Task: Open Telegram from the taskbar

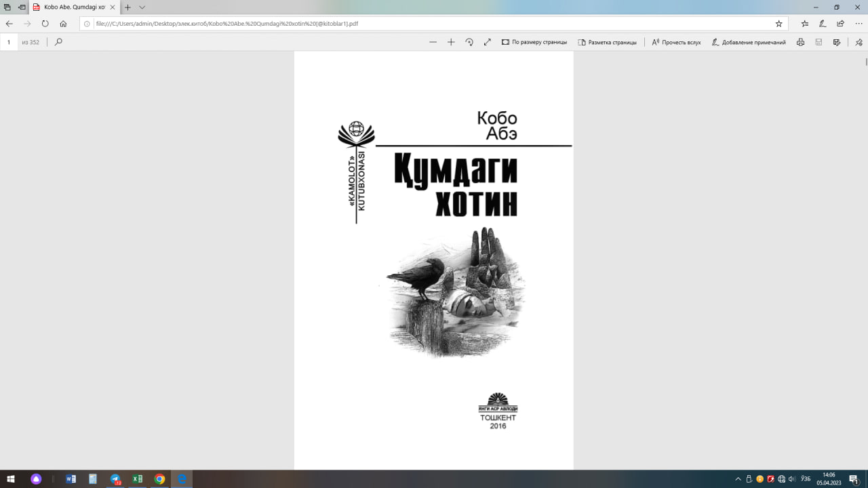Action: (x=115, y=479)
